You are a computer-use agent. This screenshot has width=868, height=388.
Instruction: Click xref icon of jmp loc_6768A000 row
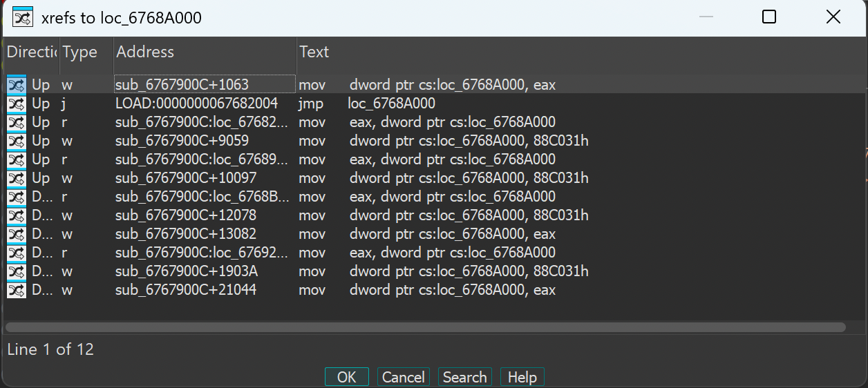pyautogui.click(x=17, y=104)
